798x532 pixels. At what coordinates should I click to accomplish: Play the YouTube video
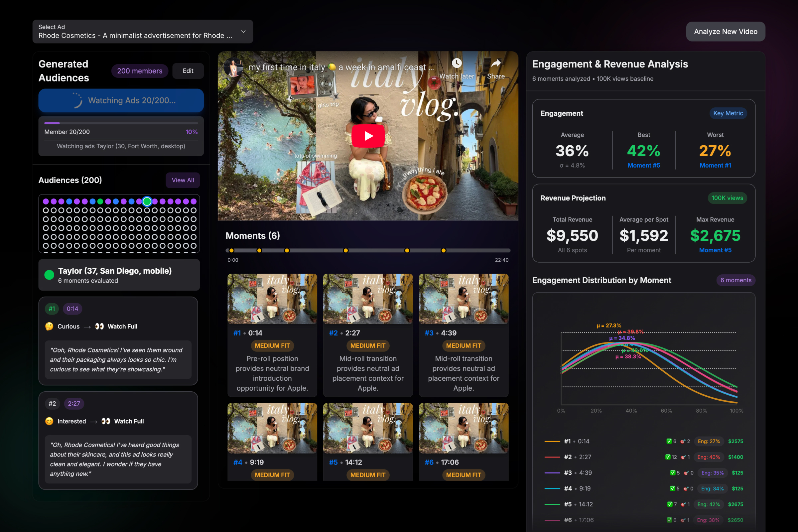tap(368, 136)
